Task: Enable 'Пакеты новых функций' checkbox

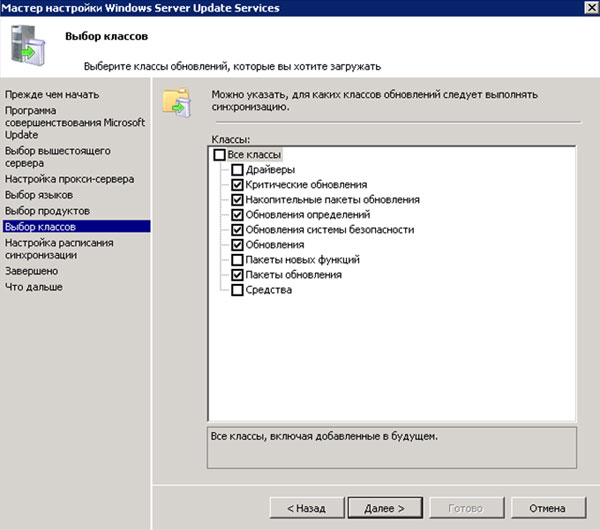Action: click(237, 260)
